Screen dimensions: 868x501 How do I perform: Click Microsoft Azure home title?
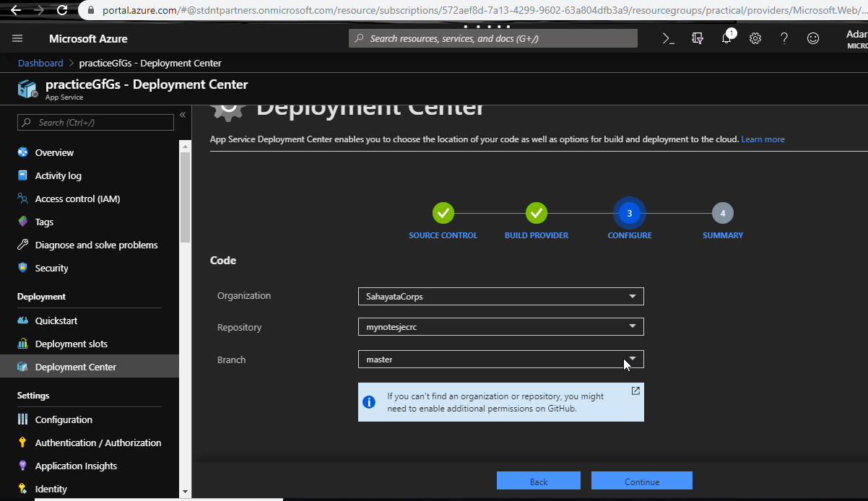point(88,38)
